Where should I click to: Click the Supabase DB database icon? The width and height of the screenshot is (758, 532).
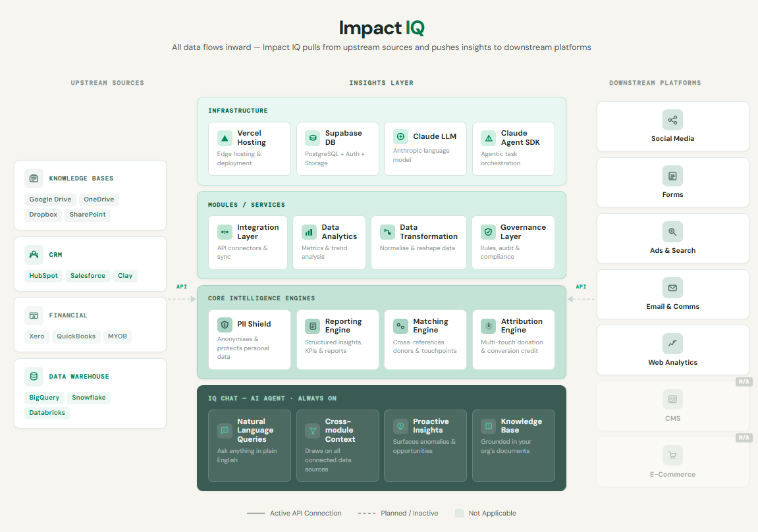[x=313, y=138]
